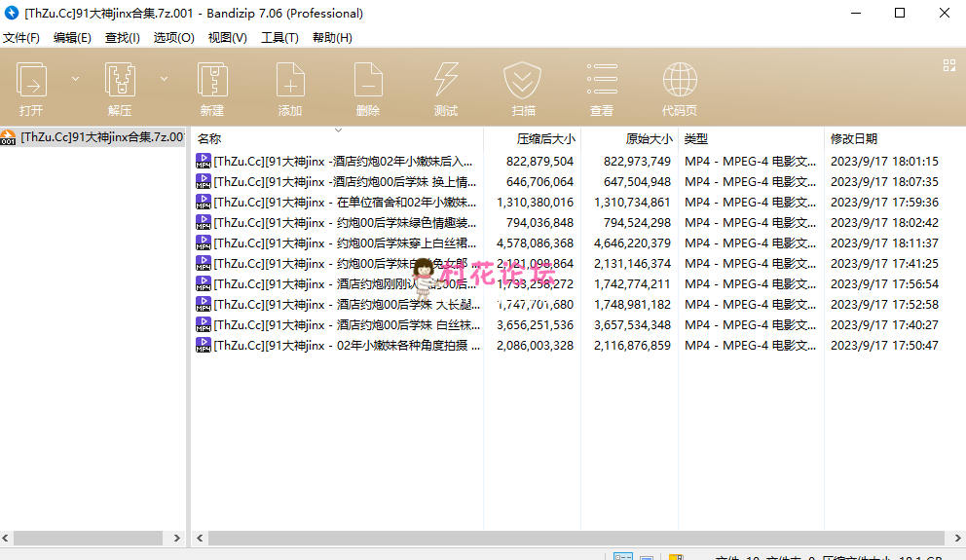Click the 解压 (Extract) toolbar icon

120,80
